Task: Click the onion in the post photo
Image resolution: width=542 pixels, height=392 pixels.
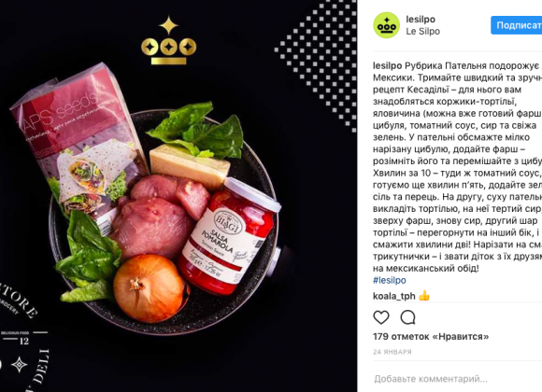Action: click(x=150, y=288)
